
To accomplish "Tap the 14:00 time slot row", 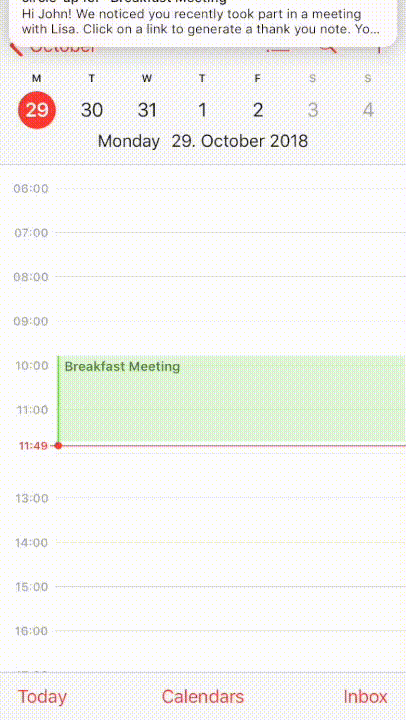I will [203, 564].
